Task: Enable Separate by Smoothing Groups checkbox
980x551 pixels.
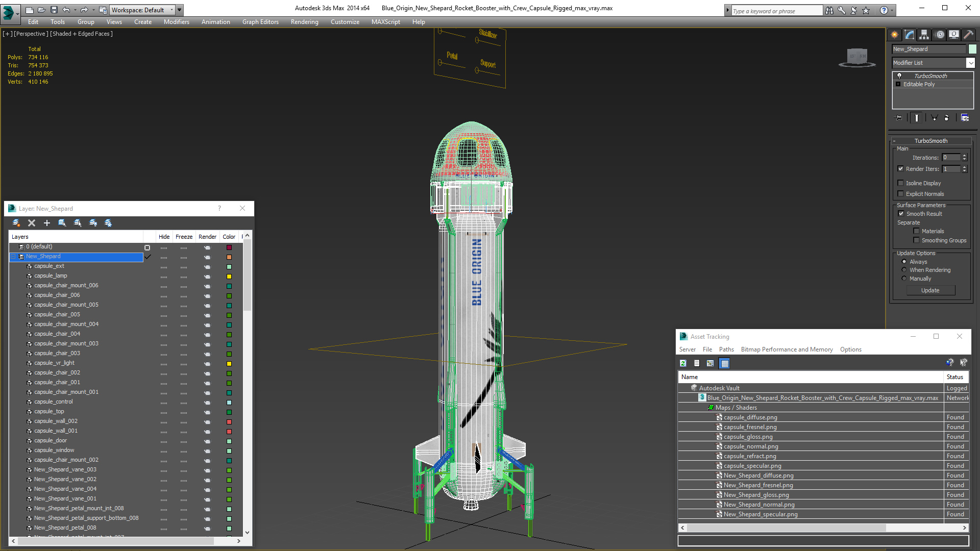Action: click(x=916, y=240)
